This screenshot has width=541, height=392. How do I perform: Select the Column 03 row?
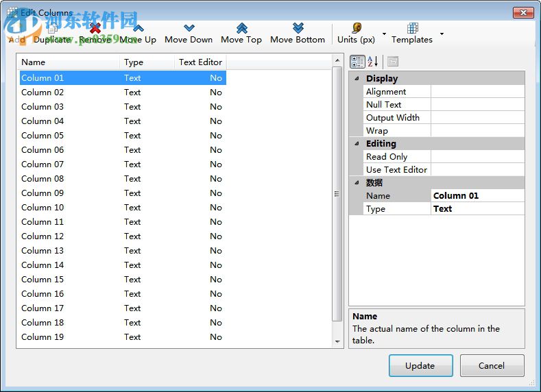(x=123, y=107)
